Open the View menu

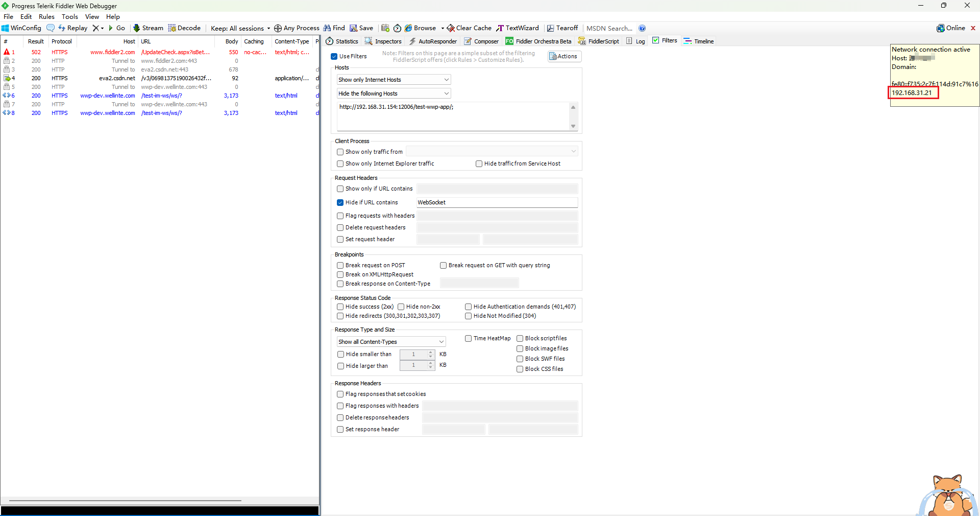pos(92,16)
